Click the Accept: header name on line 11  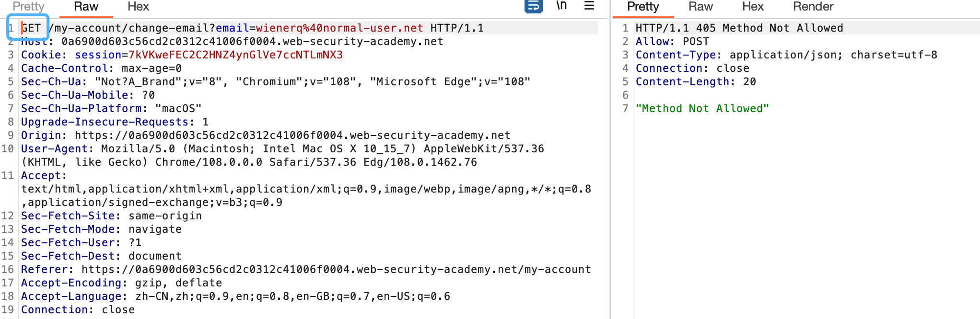coord(44,176)
